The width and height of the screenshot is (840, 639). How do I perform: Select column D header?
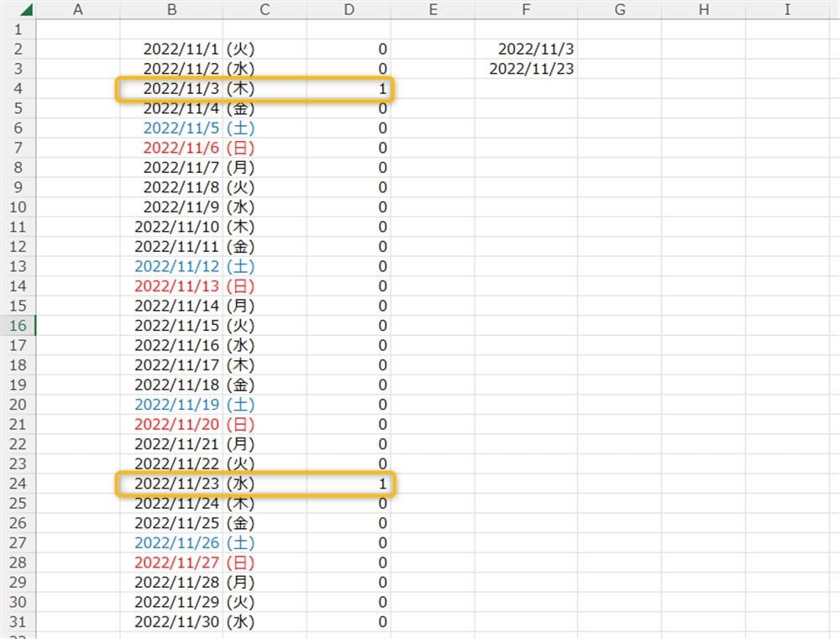pos(349,9)
